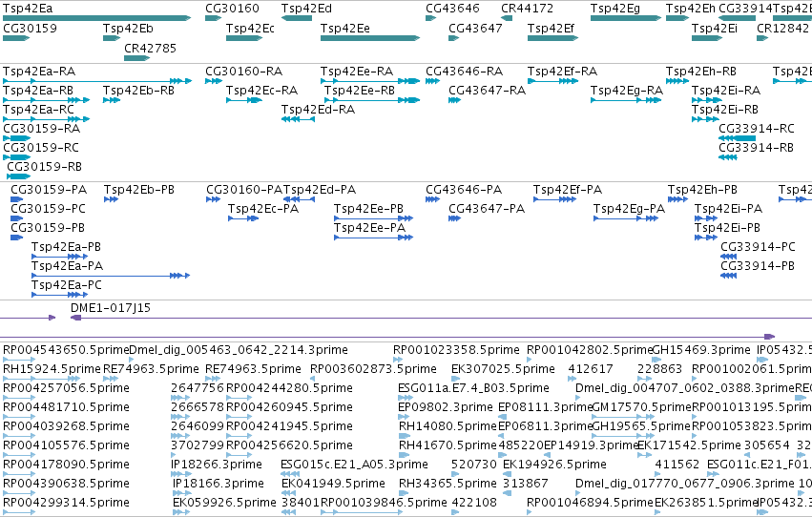Click the Tsp42Ee gene label
This screenshot has width=812, height=517.
(344, 28)
